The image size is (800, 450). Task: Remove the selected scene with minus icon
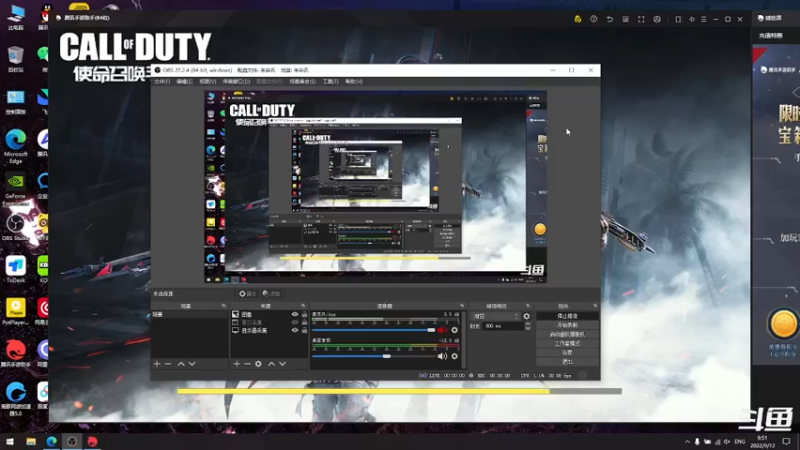[168, 364]
